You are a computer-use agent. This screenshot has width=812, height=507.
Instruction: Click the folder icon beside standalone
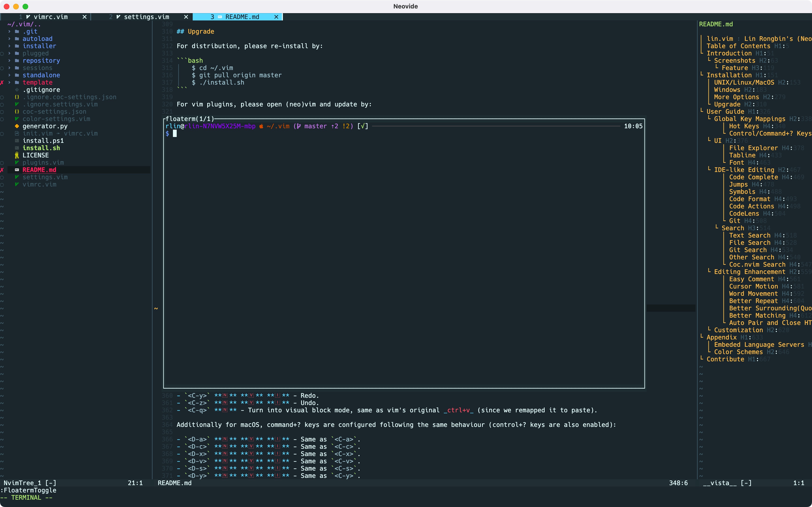17,75
